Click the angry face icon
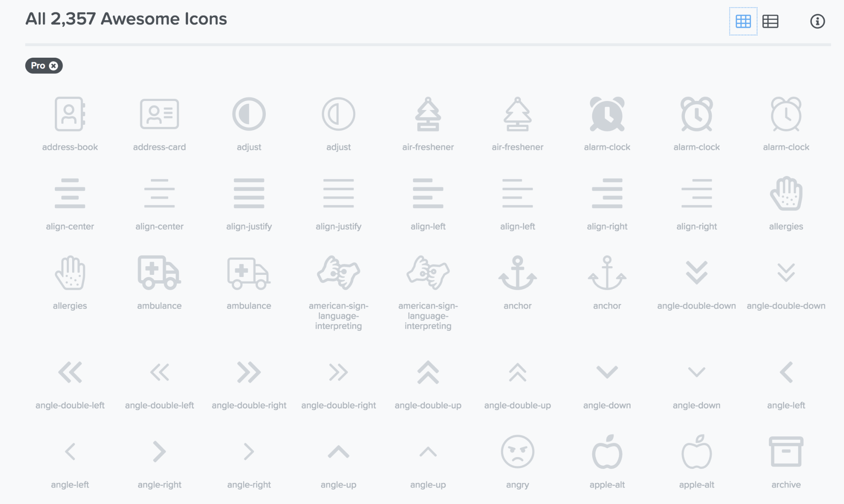This screenshot has width=844, height=504. tap(517, 452)
